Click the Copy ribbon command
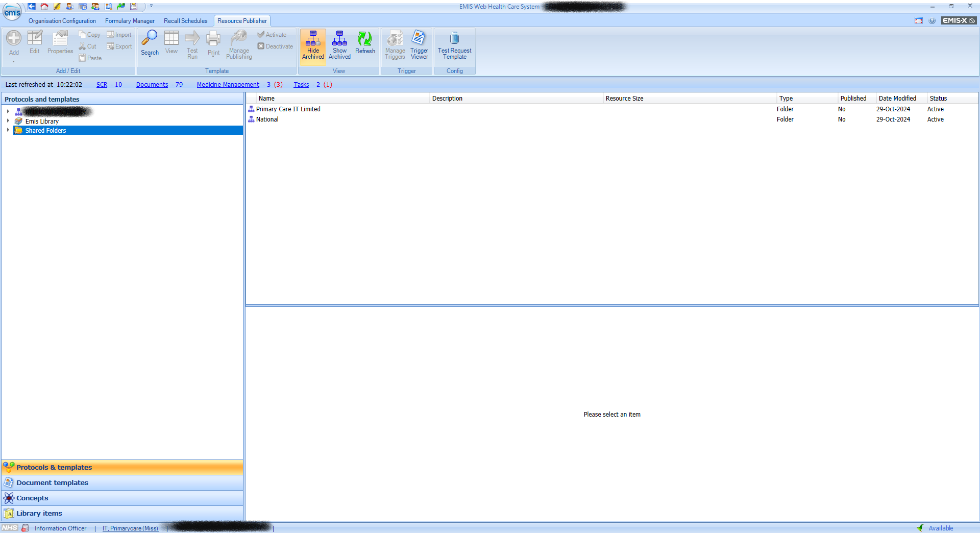Screen dimensions: 980x533 (x=89, y=35)
